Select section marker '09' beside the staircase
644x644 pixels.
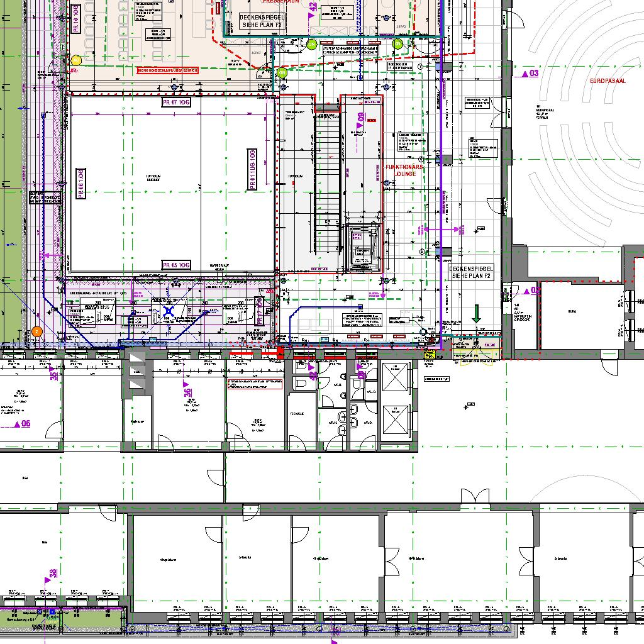(x=360, y=119)
